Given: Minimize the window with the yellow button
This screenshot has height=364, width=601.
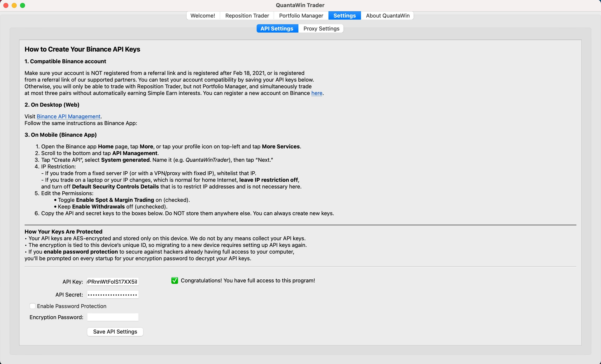Looking at the screenshot, I should (x=14, y=5).
